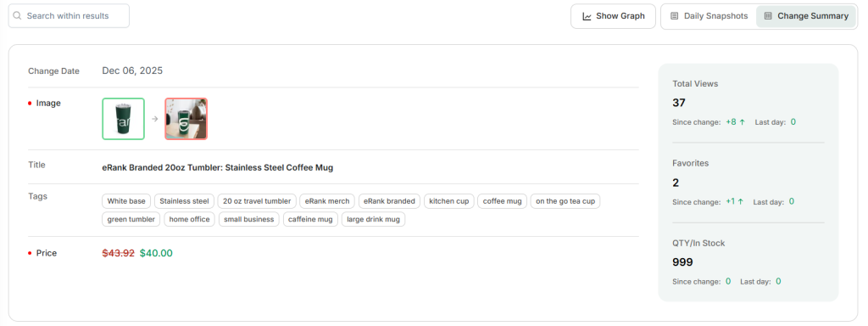Click the Search within results field
Viewport: 868px width, 326px height.
pos(69,16)
